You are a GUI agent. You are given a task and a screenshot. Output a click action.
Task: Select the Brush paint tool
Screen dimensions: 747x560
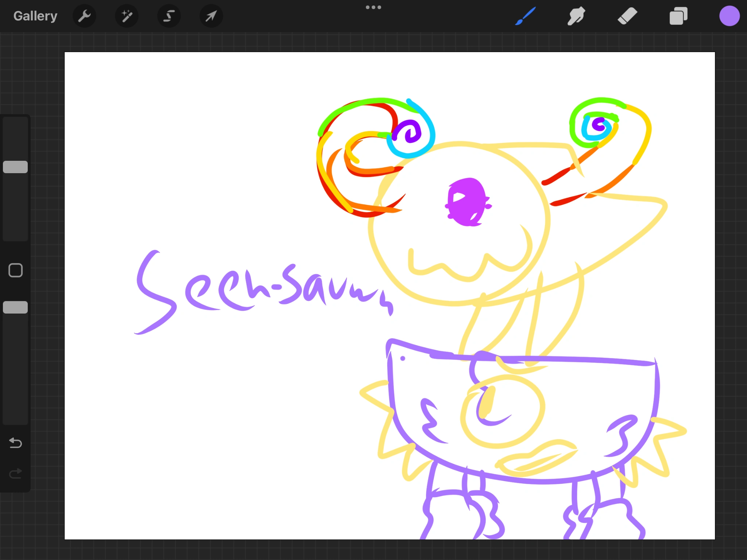(525, 16)
